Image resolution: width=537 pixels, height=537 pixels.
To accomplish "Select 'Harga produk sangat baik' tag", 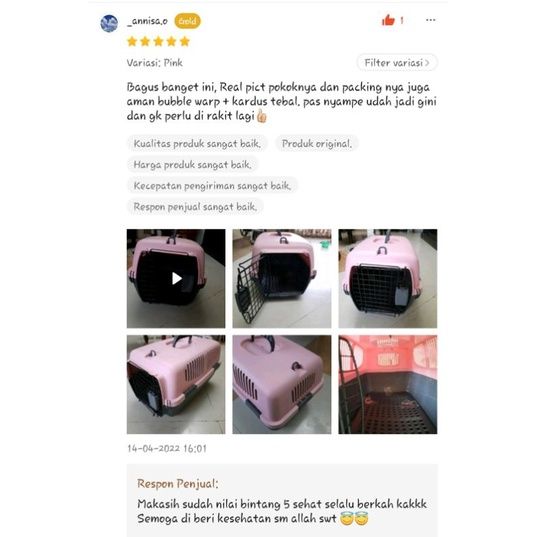I will [x=192, y=165].
